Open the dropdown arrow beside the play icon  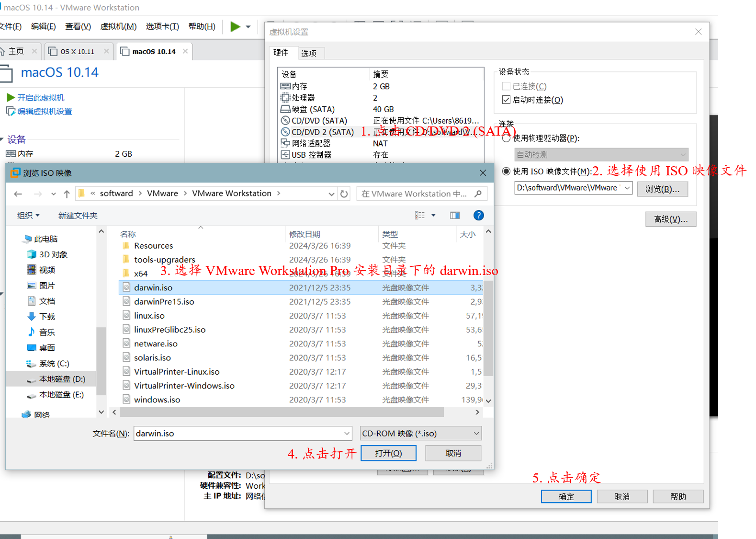pyautogui.click(x=248, y=27)
